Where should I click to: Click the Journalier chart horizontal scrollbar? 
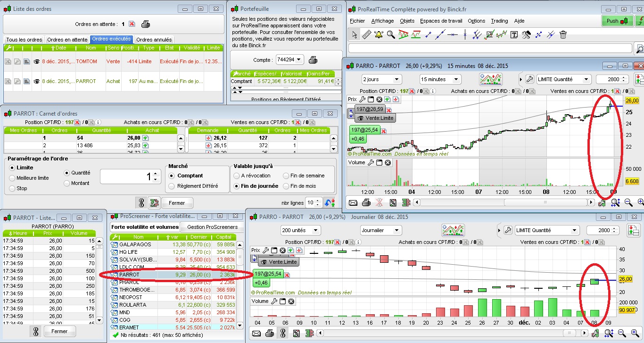click(x=453, y=333)
